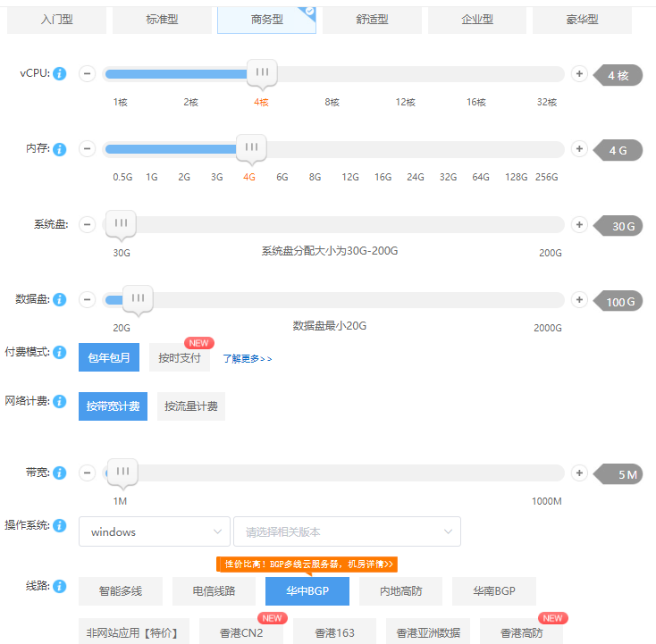Viewport: 656px width, 644px height.
Task: Click the vCPU info help icon
Action: coord(60,74)
